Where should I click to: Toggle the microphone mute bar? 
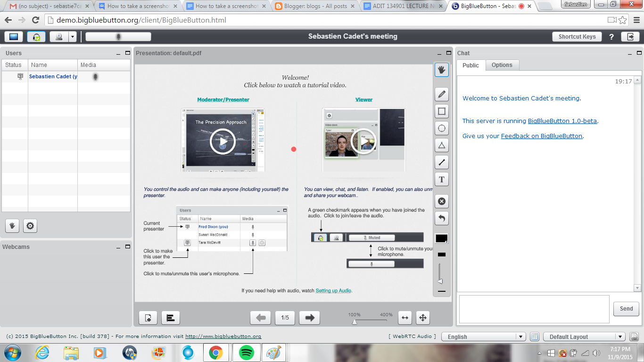coord(118,37)
